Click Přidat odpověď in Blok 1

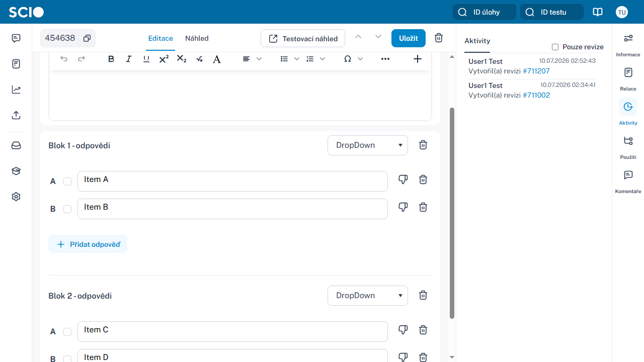88,244
